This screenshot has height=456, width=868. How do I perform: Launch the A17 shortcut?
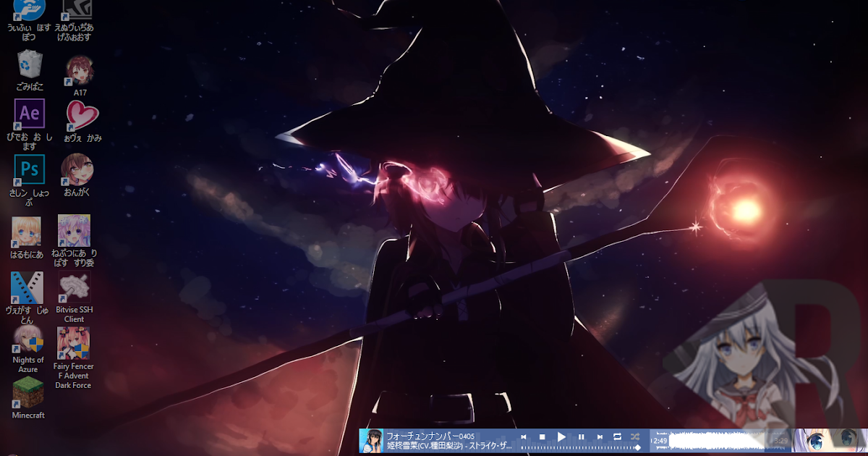click(80, 71)
